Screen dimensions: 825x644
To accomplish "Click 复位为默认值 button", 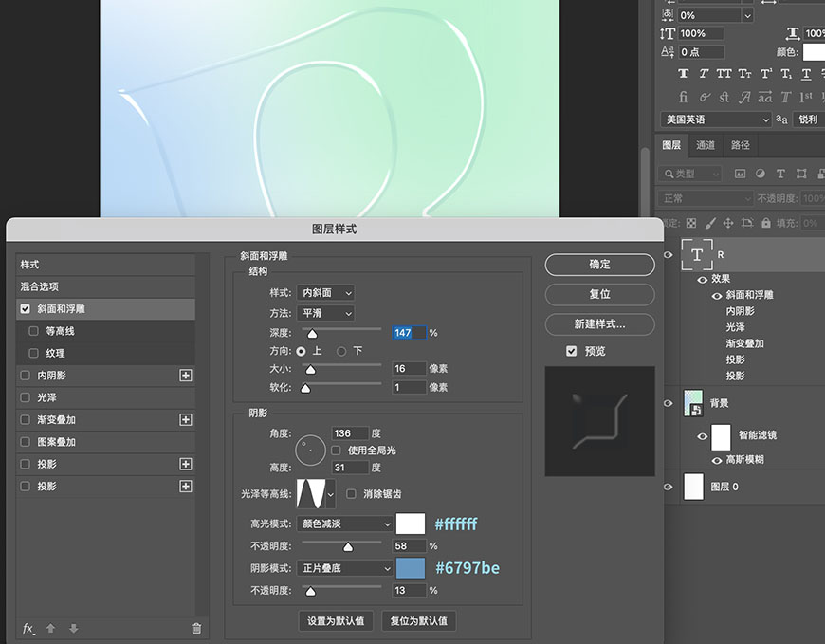I will pos(419,621).
